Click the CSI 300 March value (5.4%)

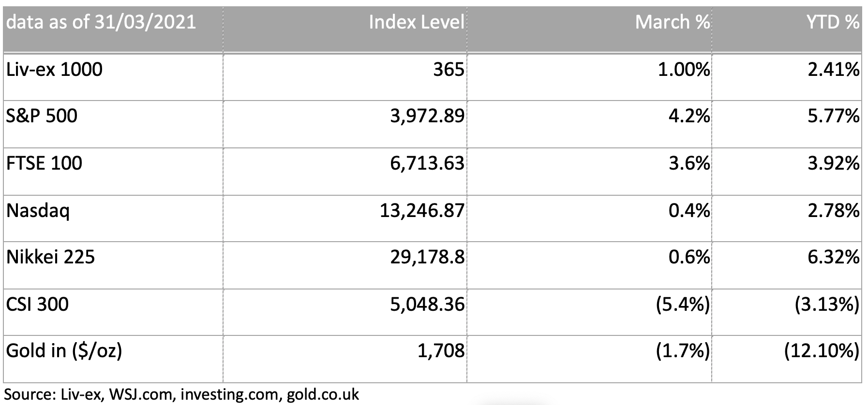point(683,304)
